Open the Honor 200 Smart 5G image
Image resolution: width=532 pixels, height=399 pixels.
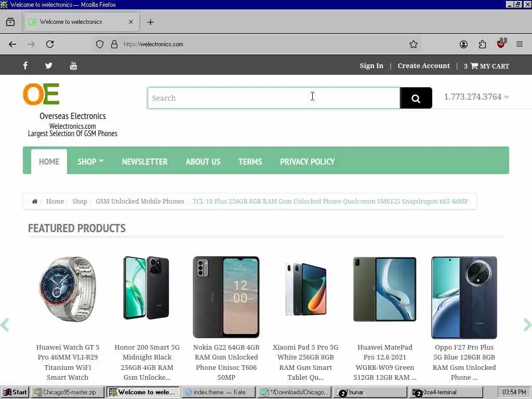[x=147, y=288]
